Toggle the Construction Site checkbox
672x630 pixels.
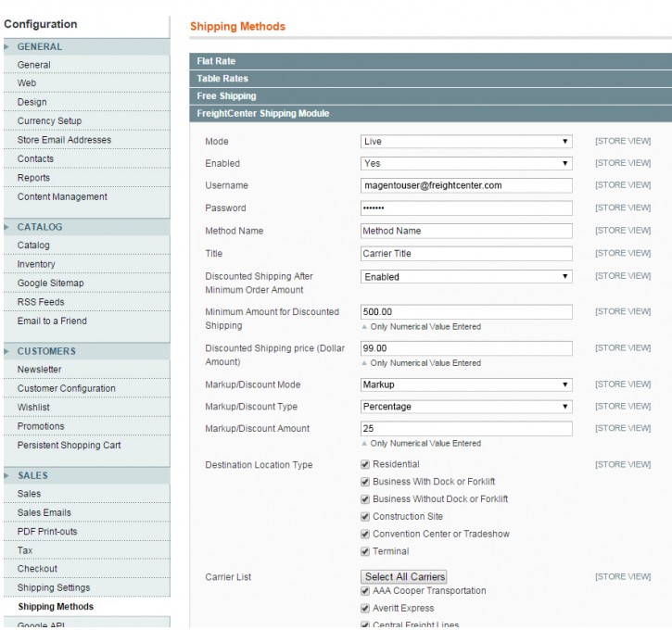point(365,516)
